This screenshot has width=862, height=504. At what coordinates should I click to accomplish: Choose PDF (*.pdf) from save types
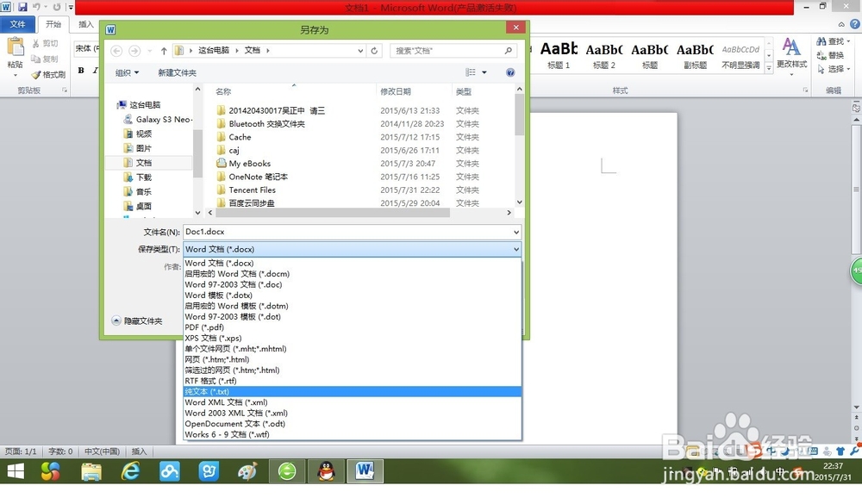pyautogui.click(x=352, y=327)
